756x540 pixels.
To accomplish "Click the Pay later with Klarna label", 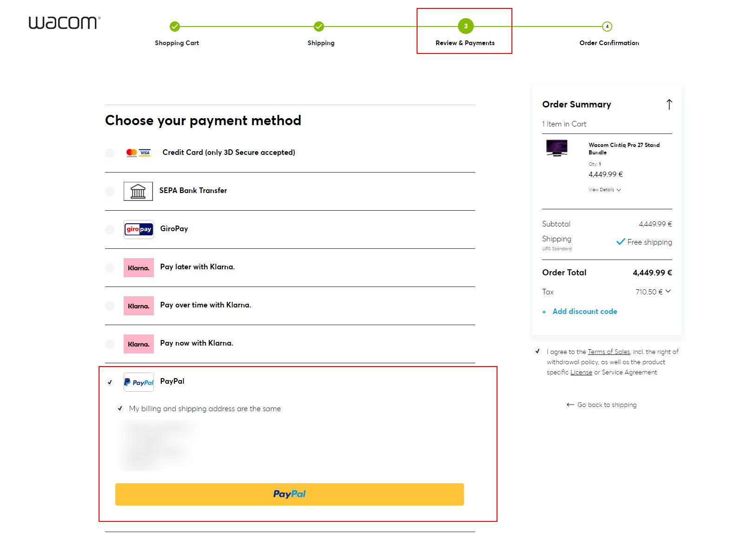I will [x=198, y=267].
